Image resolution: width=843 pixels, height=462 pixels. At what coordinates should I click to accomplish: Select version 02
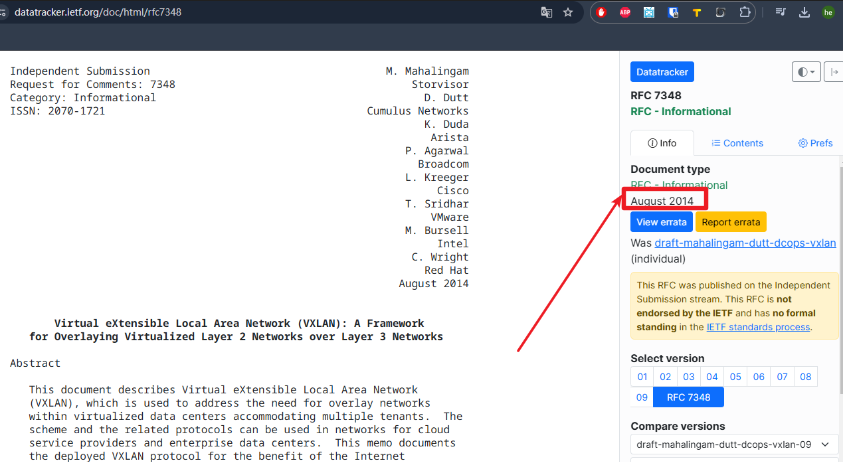coord(665,376)
